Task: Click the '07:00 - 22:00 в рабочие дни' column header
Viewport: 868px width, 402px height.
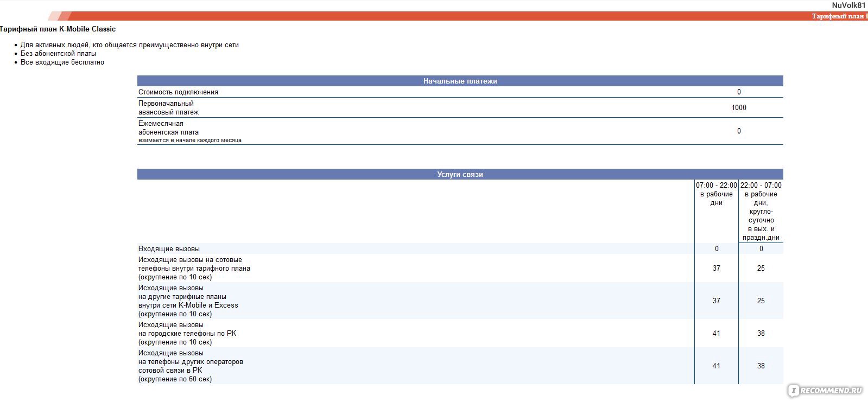Action: [717, 194]
